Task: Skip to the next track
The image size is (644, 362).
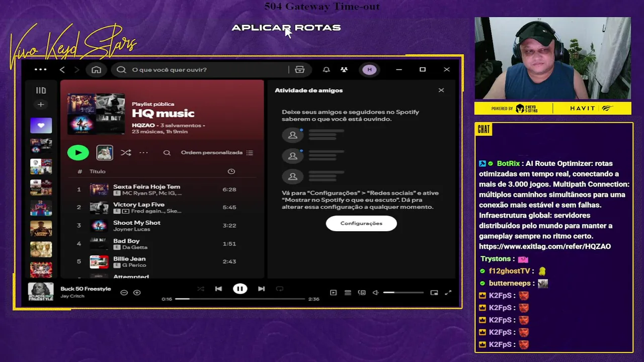Action: [x=261, y=289]
